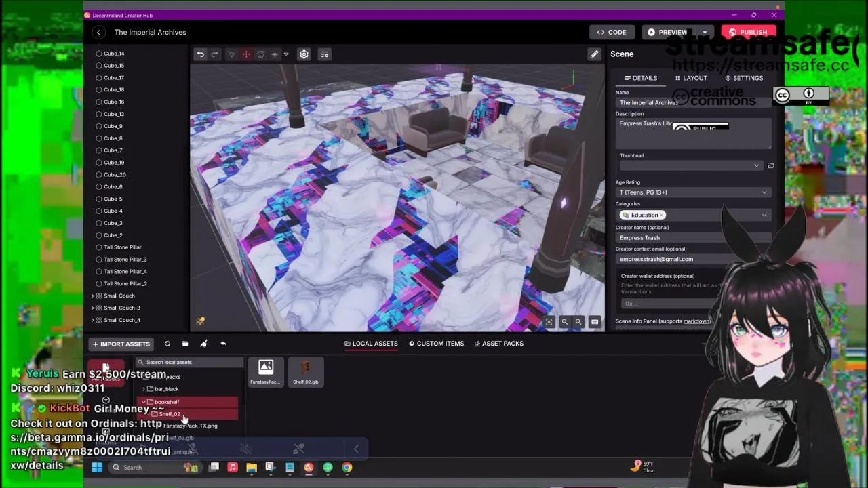
Task: Open the Categories dropdown arrow
Action: [x=764, y=215]
